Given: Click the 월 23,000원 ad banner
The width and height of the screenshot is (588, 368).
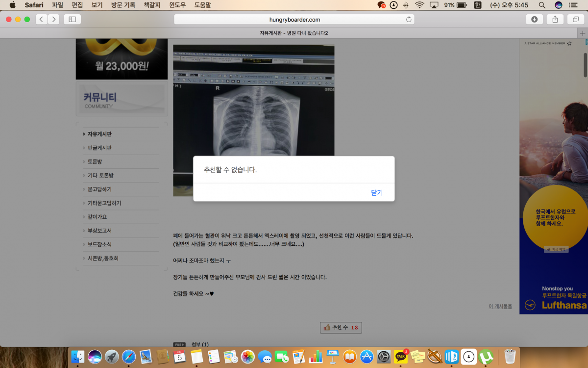Looking at the screenshot, I should pyautogui.click(x=122, y=59).
